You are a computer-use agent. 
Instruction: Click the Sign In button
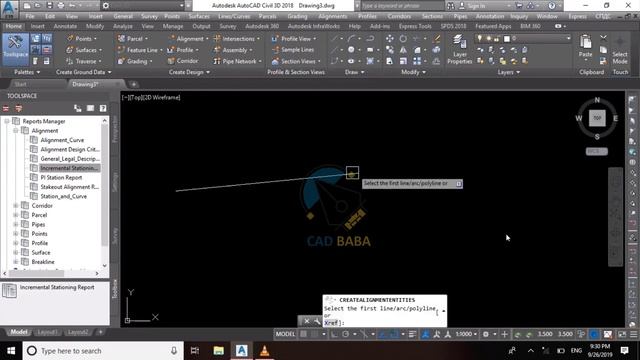click(477, 6)
